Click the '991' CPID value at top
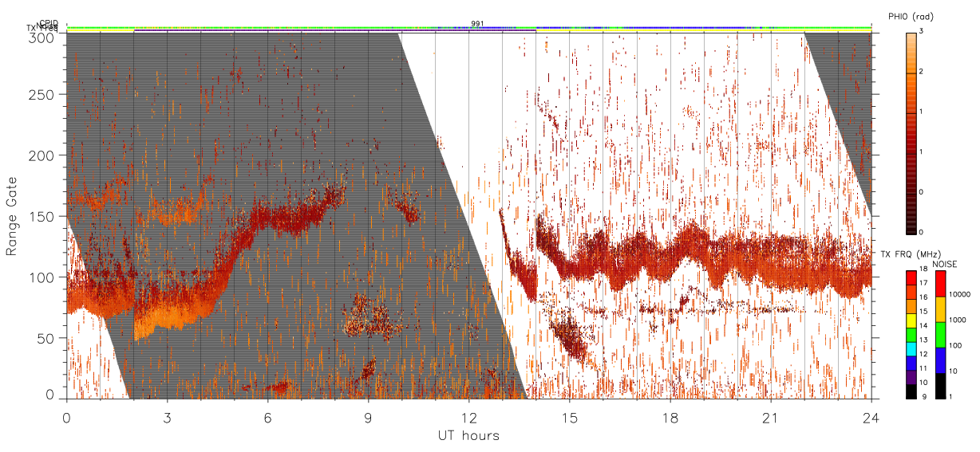980x452 pixels. (x=477, y=24)
